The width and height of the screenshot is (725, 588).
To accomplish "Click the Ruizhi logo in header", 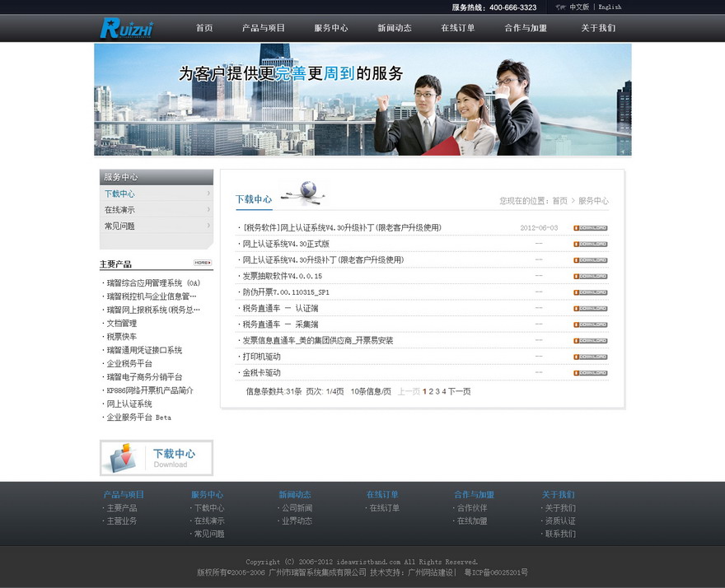I will coord(127,28).
